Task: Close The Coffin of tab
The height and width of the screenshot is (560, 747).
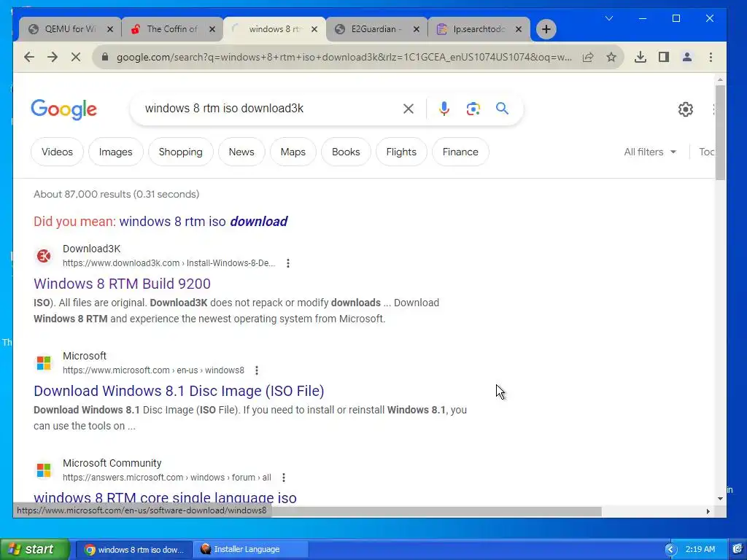Action: [x=212, y=29]
